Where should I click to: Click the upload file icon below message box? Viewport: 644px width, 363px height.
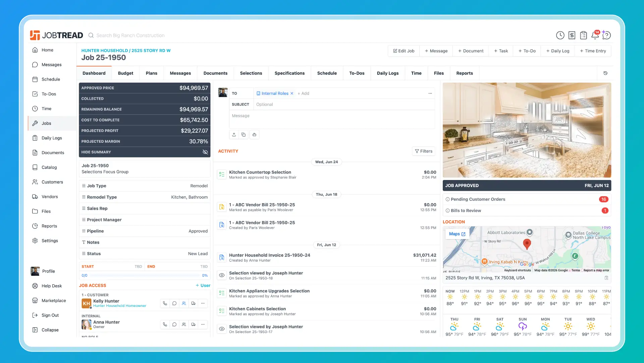click(x=234, y=135)
